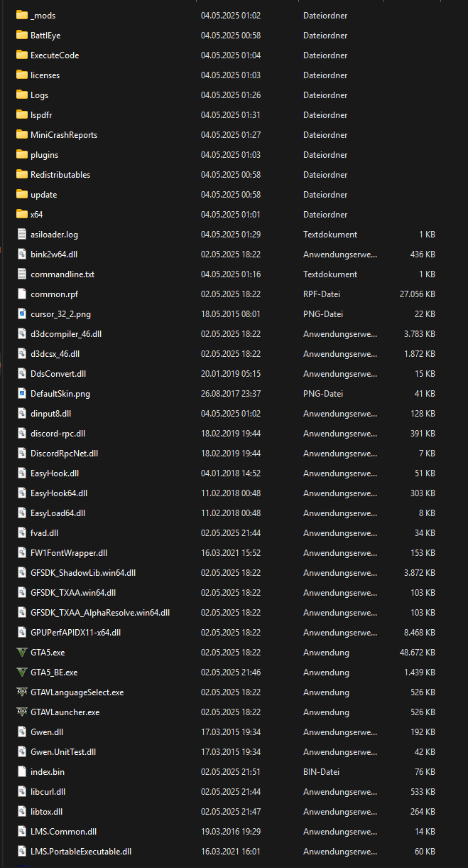The width and height of the screenshot is (468, 868).
Task: Select file name libcurl.dll
Action: coord(48,791)
